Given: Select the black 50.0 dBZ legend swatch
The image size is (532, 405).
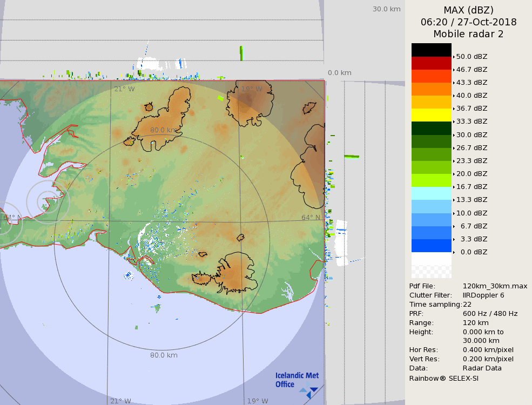Looking at the screenshot, I should tap(431, 50).
